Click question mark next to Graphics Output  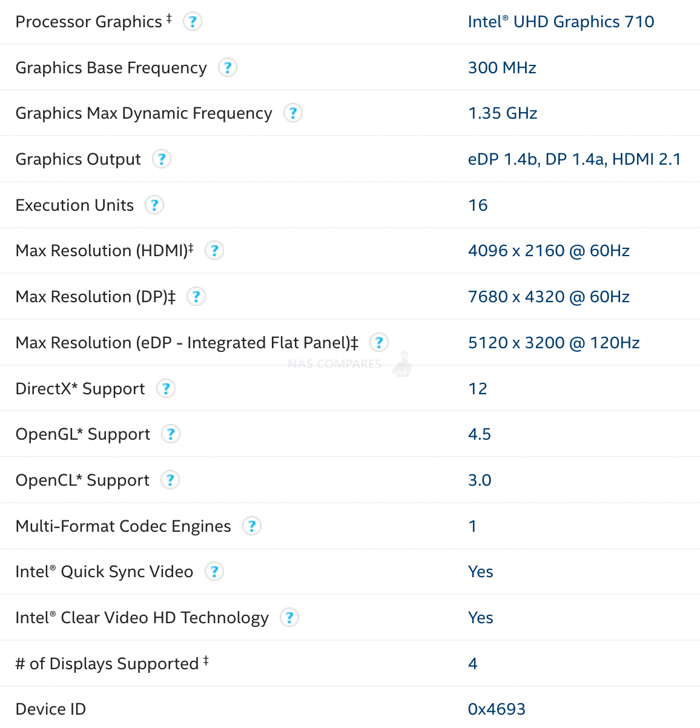coord(161,159)
